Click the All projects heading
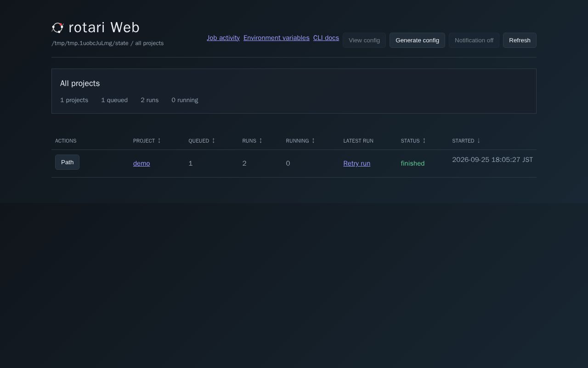Viewport: 588px width, 368px height. [x=80, y=83]
